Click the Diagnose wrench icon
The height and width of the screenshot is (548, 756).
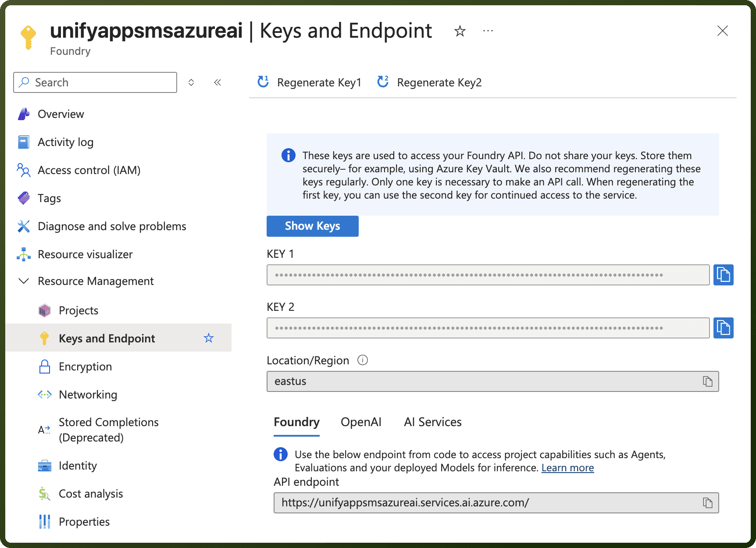24,226
